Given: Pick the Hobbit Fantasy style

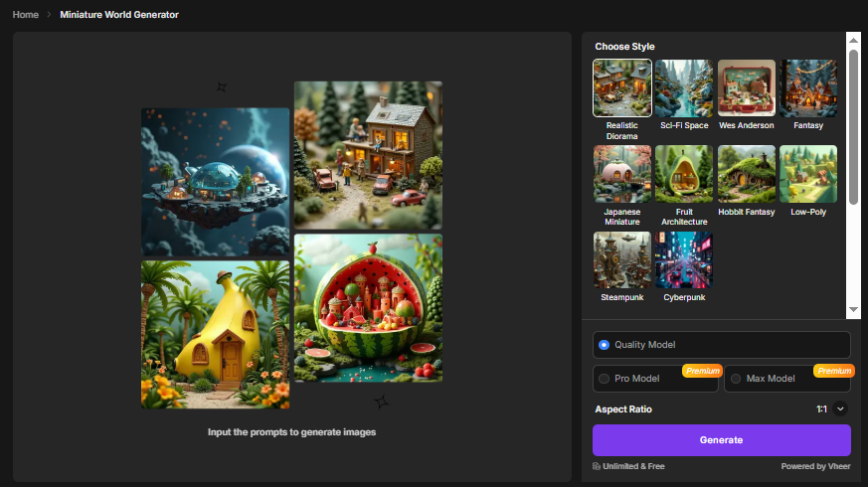Looking at the screenshot, I should 746,174.
